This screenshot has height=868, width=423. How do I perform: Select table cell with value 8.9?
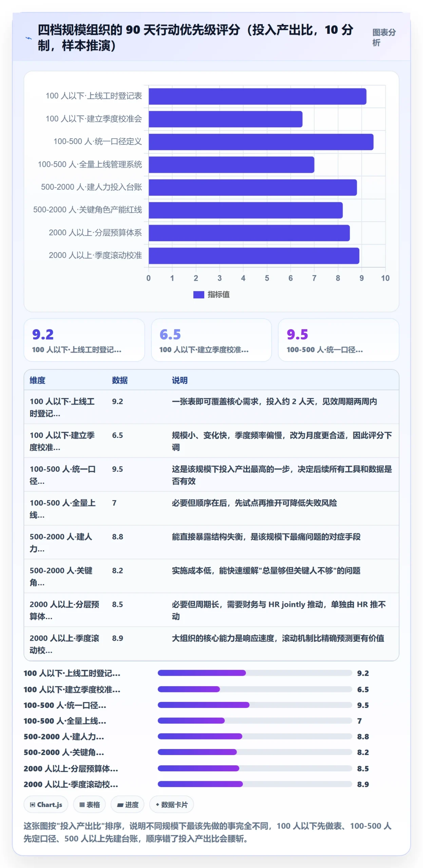coord(136,644)
